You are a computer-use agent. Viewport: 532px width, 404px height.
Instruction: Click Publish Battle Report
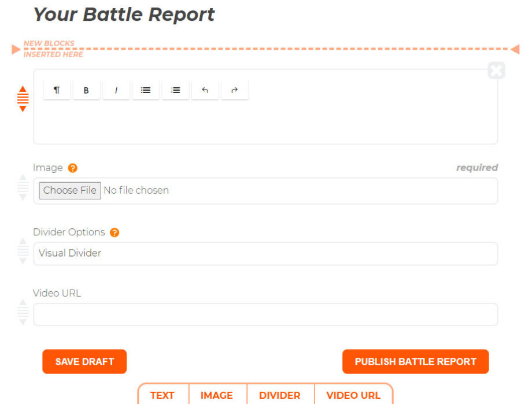pyautogui.click(x=416, y=362)
